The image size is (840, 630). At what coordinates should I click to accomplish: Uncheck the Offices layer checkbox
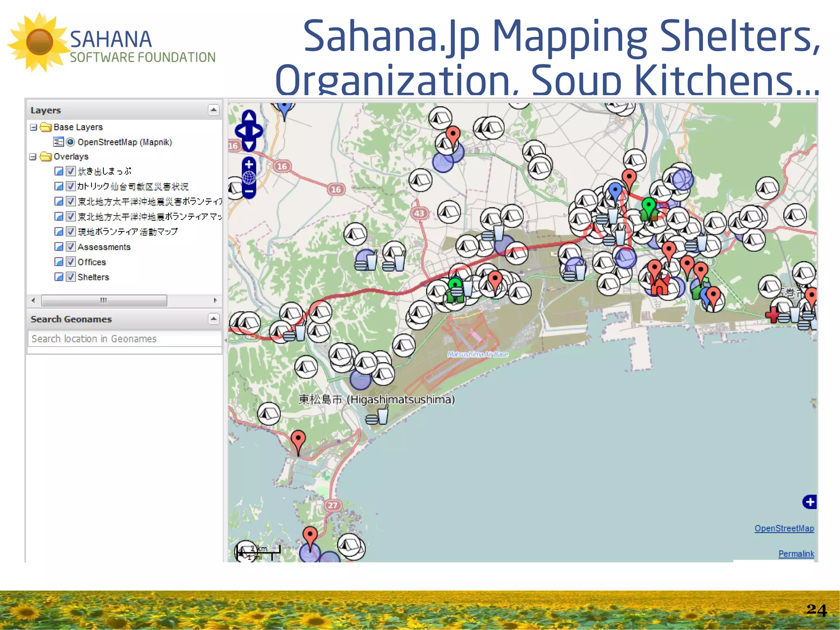click(x=71, y=262)
